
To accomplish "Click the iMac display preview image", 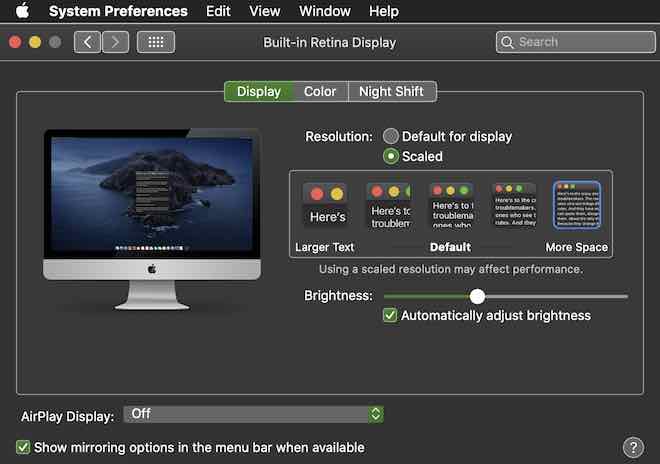I will (152, 219).
